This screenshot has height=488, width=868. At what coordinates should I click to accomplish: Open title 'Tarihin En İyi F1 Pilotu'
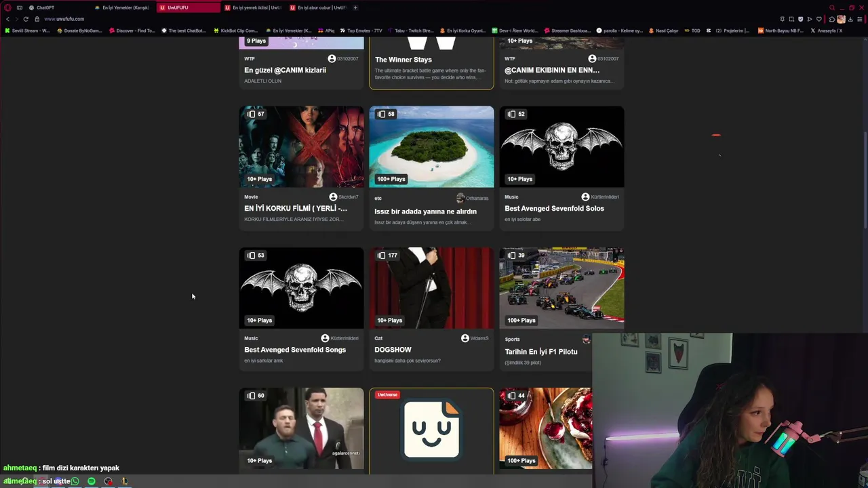(541, 352)
